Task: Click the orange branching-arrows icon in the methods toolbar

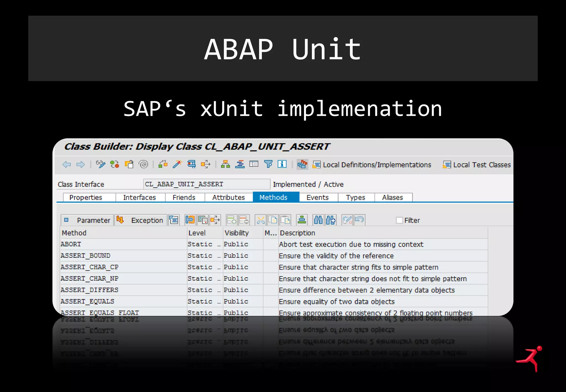Action: [215, 220]
